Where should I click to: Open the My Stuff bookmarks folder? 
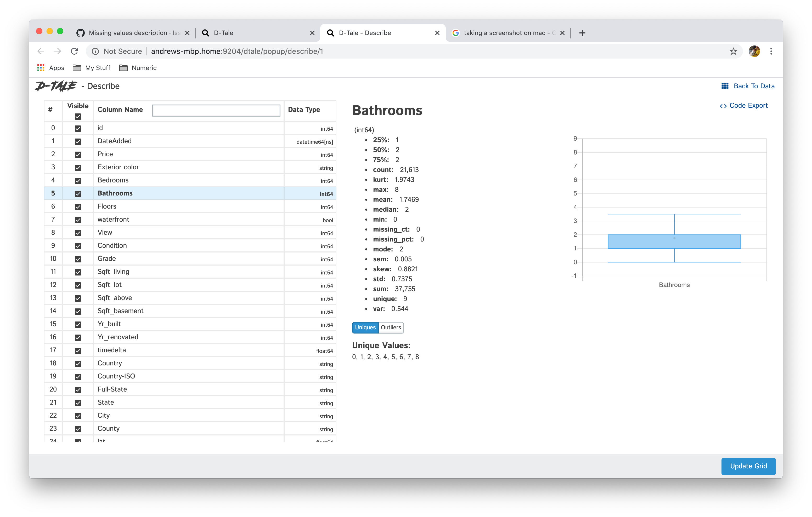[92, 68]
